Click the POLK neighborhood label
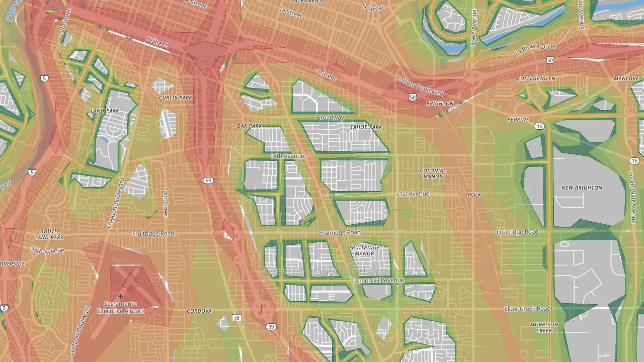The height and width of the screenshot is (362, 644). point(474,195)
